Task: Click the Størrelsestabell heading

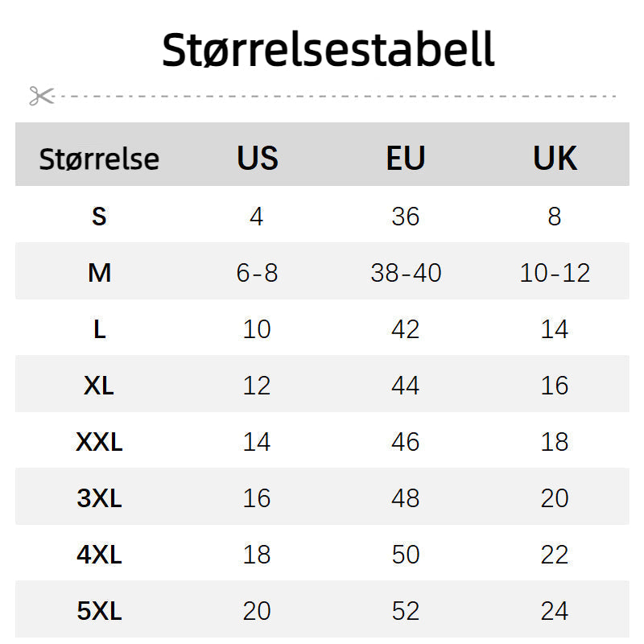Action: click(x=328, y=50)
